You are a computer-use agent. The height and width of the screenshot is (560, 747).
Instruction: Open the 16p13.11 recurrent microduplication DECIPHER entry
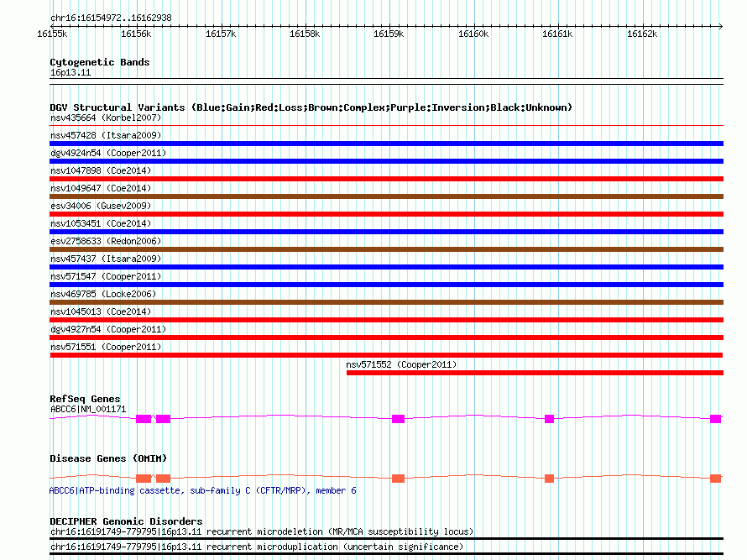pyautogui.click(x=256, y=547)
